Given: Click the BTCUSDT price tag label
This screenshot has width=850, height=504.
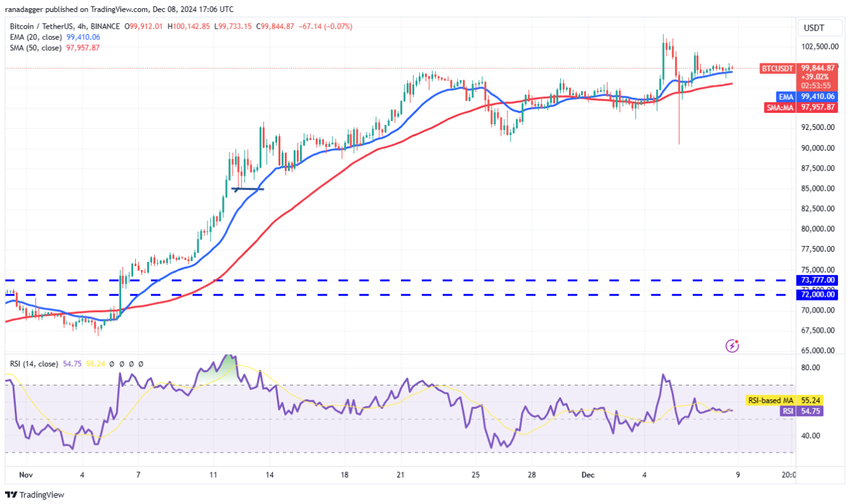Looking at the screenshot, I should pos(778,68).
